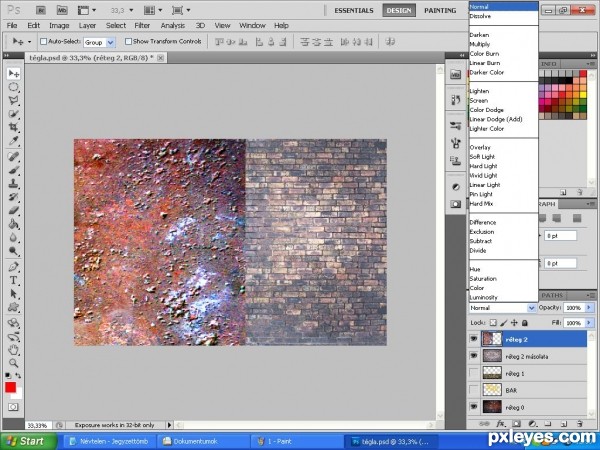Open the Filter menu
The image size is (600, 450).
(142, 26)
